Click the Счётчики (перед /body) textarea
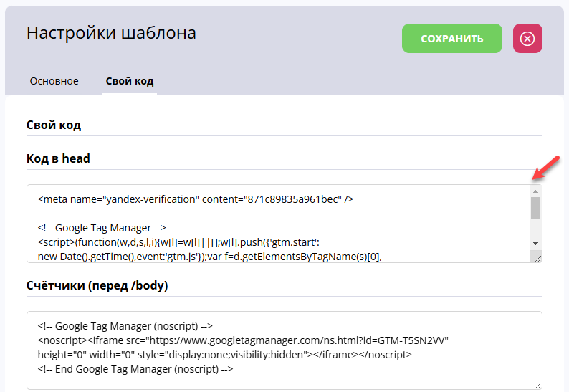Viewport: 569px width, 392px height. click(x=284, y=350)
